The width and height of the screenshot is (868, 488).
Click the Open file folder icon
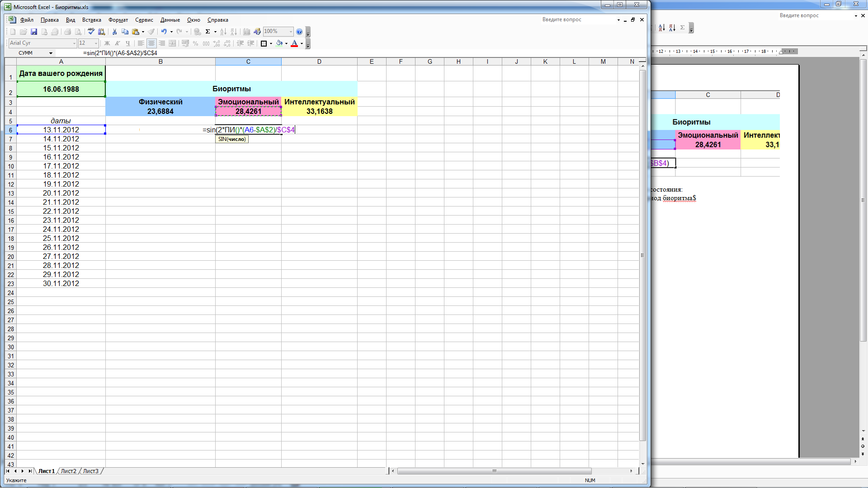[x=24, y=32]
